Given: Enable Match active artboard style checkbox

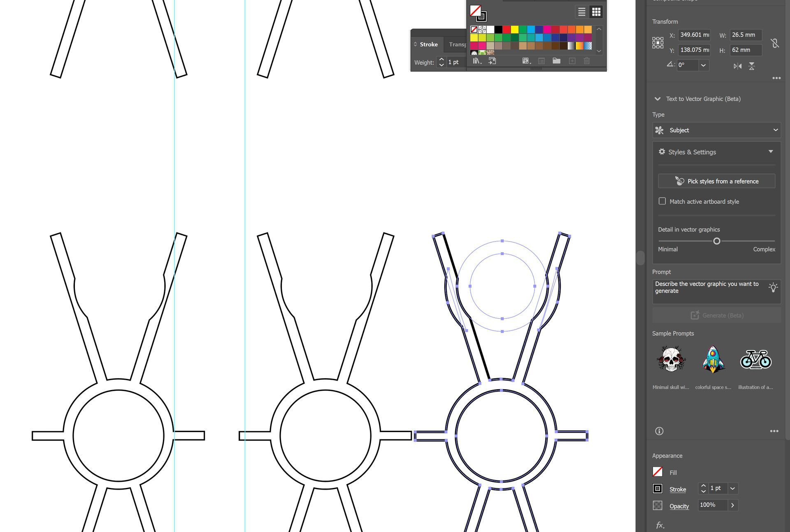Looking at the screenshot, I should [662, 201].
